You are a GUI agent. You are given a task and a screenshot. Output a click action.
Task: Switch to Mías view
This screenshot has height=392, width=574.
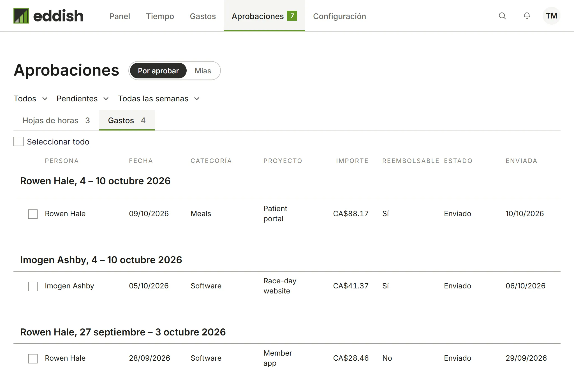click(203, 71)
